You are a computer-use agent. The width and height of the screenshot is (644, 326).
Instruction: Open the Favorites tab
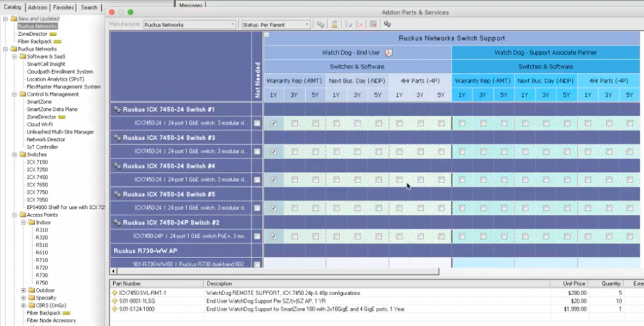(x=63, y=8)
